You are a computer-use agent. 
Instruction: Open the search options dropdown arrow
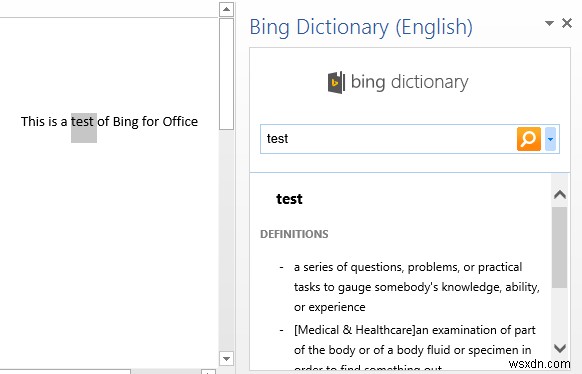(550, 139)
